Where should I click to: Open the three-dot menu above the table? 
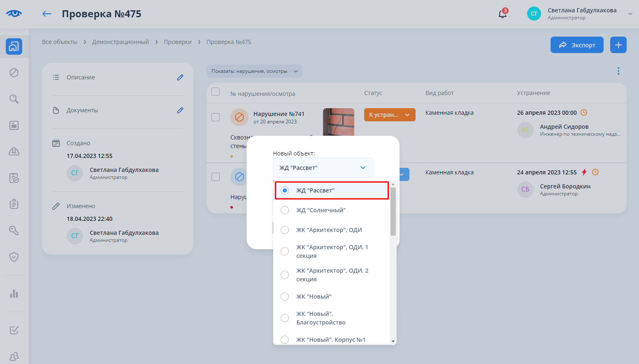point(618,71)
